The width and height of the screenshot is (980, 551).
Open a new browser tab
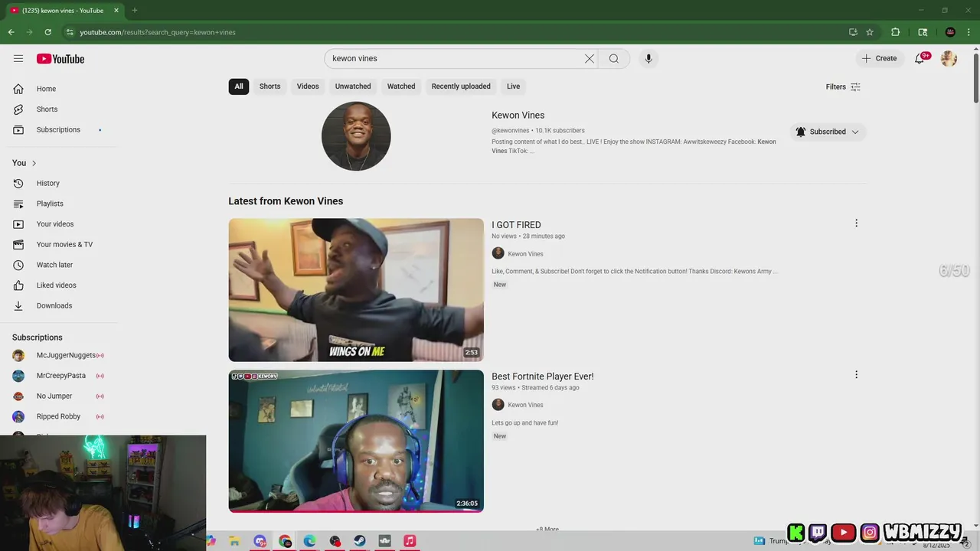[x=135, y=10]
